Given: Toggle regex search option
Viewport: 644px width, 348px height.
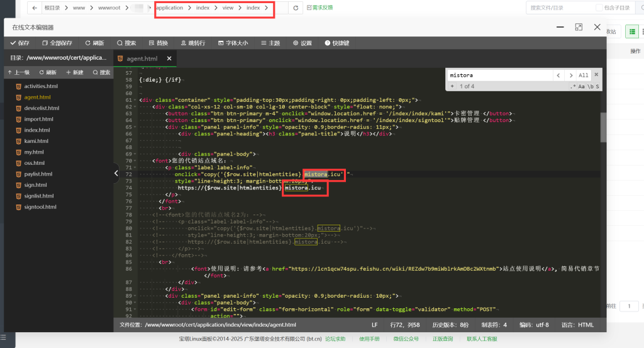Looking at the screenshot, I should click(x=573, y=86).
